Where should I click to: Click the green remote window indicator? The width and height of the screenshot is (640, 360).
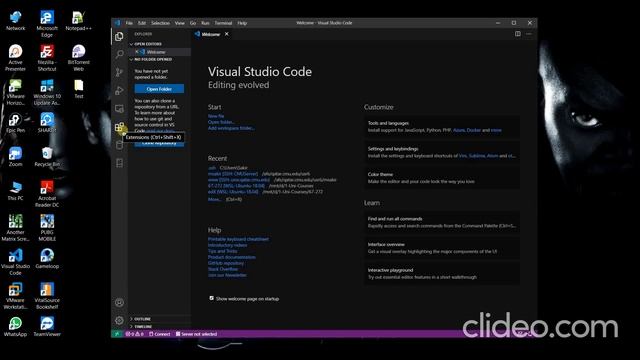coord(117,334)
